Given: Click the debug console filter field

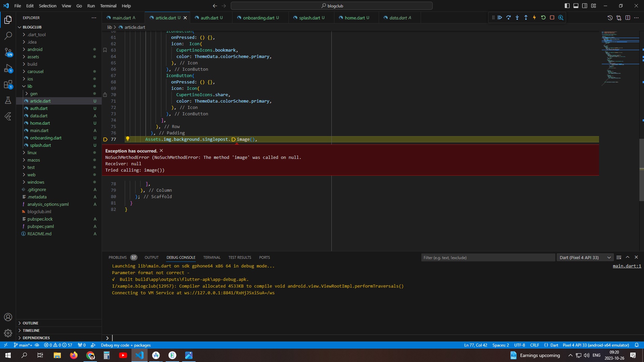Looking at the screenshot, I should click(488, 257).
